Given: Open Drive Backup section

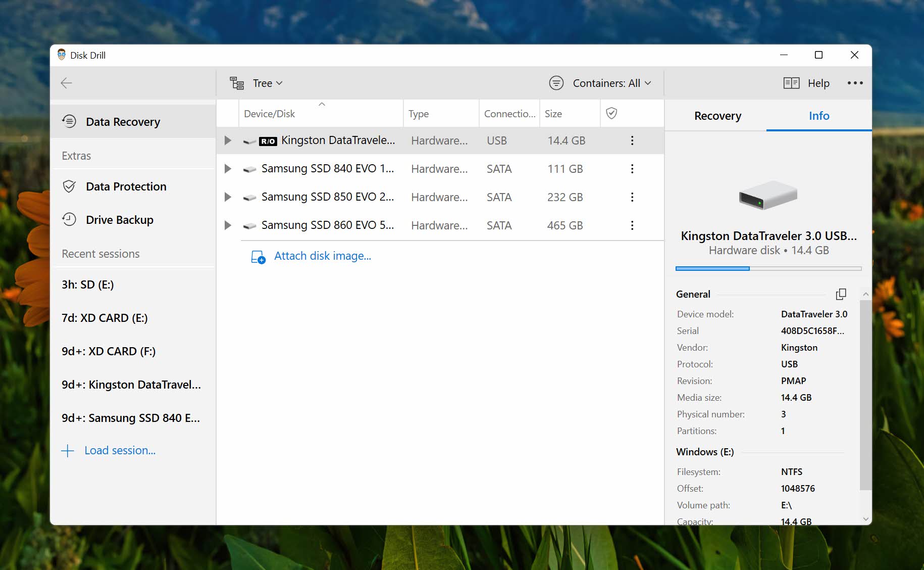Looking at the screenshot, I should tap(133, 220).
